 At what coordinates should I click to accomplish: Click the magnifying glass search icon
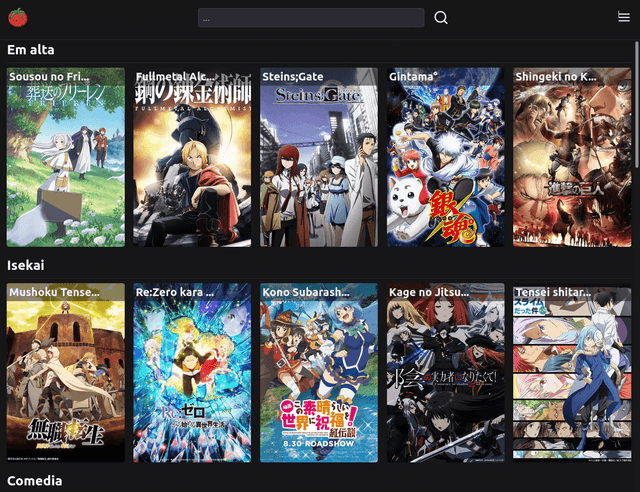click(441, 18)
